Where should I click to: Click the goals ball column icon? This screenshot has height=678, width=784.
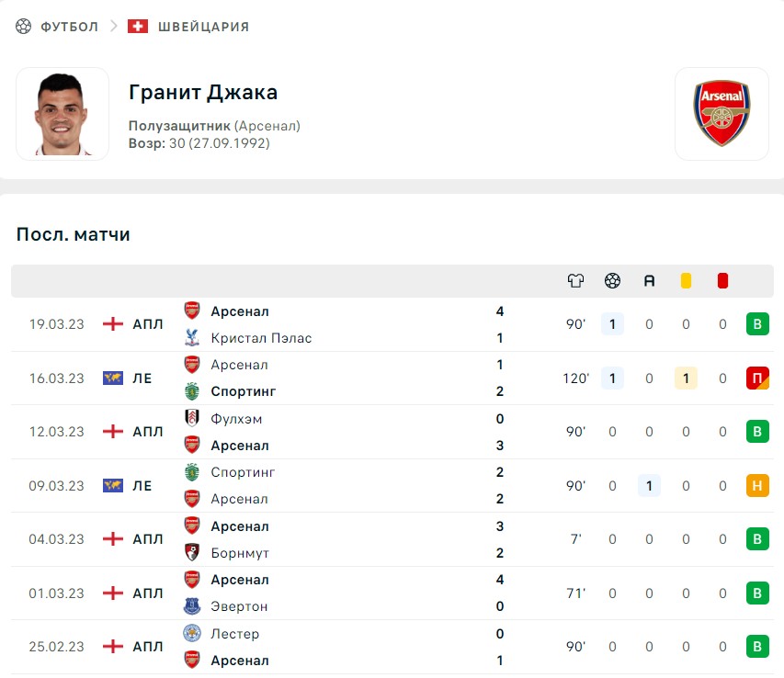point(612,281)
